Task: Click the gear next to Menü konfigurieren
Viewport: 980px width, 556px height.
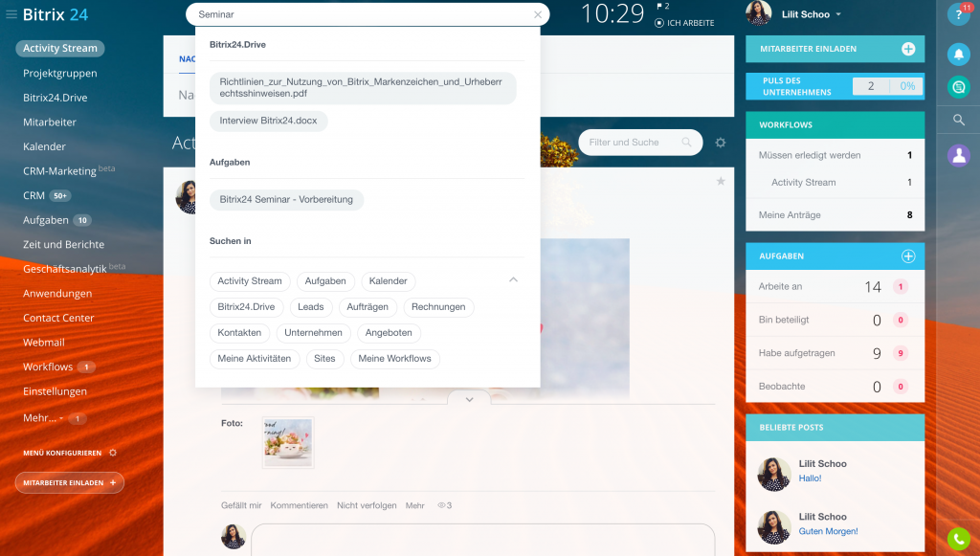Action: 113,453
